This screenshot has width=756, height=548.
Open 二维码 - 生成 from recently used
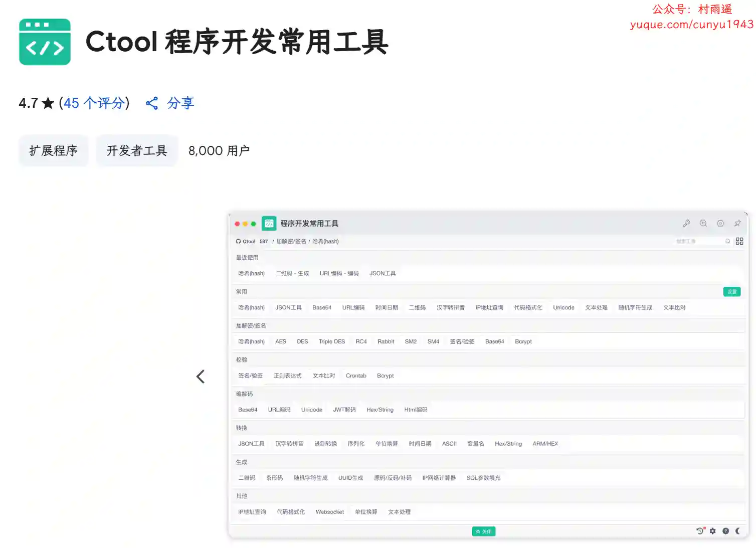point(292,273)
